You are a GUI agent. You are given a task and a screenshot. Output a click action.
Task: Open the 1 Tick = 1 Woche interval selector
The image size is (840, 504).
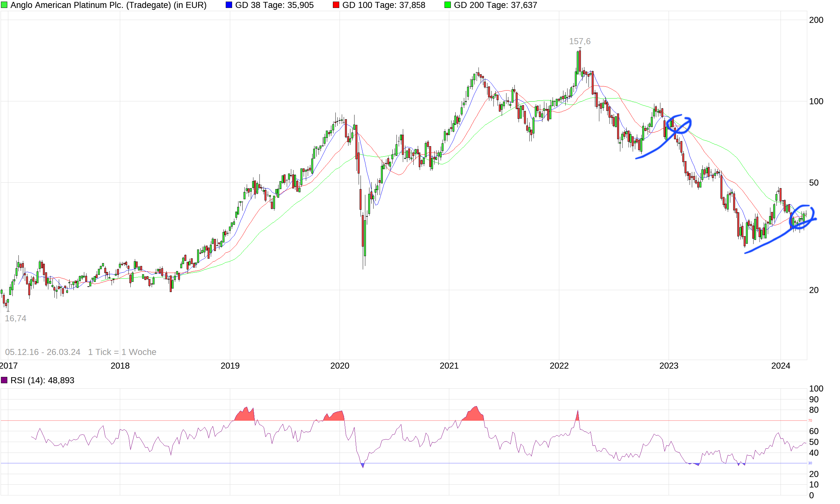(x=122, y=352)
